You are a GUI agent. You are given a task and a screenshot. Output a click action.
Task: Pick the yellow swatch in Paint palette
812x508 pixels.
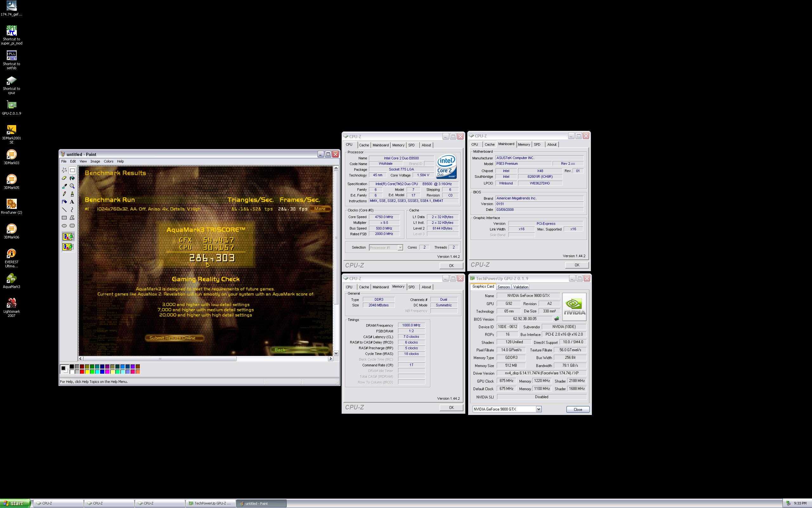click(87, 371)
